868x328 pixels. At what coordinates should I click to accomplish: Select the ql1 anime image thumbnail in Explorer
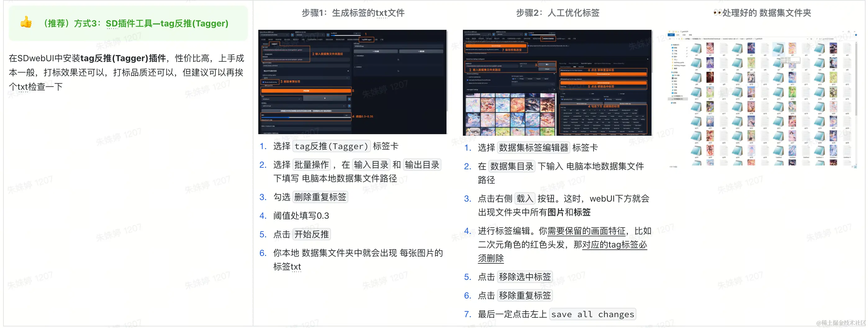pos(710,48)
